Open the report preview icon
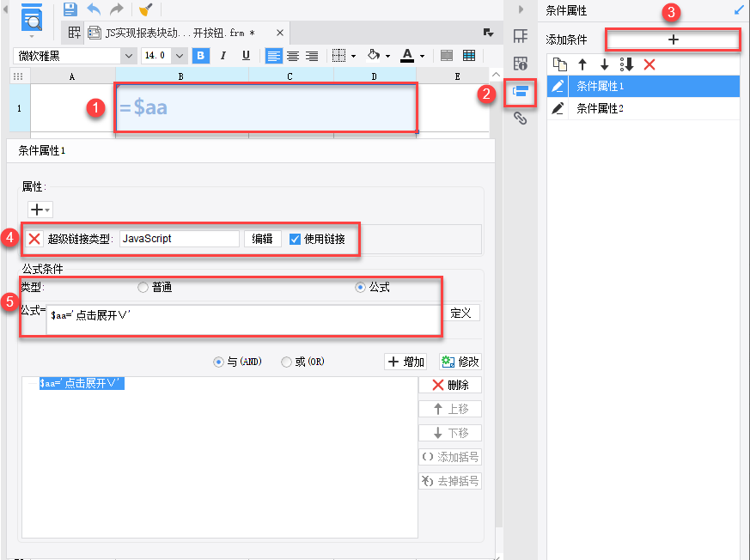The width and height of the screenshot is (750, 560). [33, 18]
